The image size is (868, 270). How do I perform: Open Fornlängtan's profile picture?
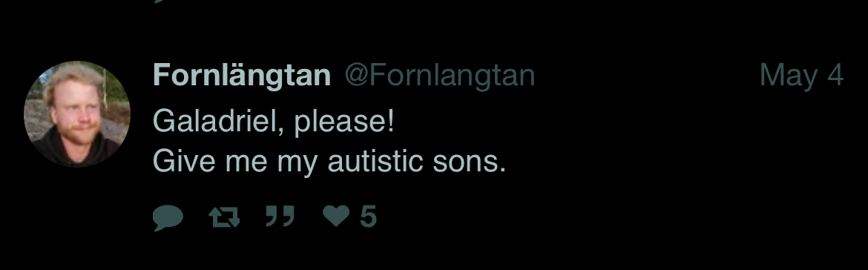pos(77,113)
